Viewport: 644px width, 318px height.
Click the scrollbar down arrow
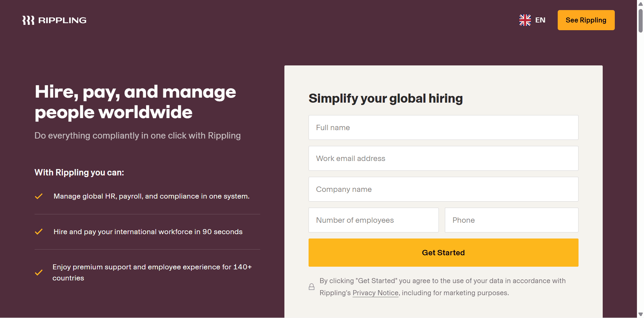640,314
